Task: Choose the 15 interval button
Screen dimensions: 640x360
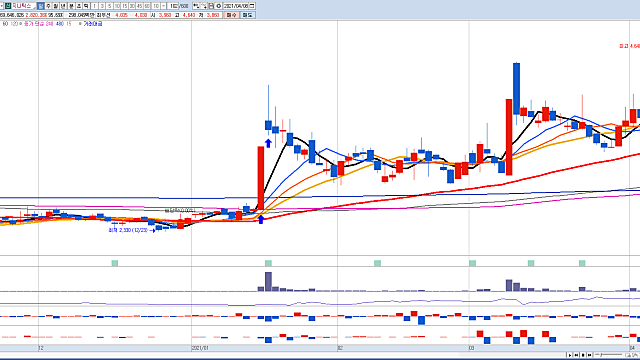Action: pos(124,6)
